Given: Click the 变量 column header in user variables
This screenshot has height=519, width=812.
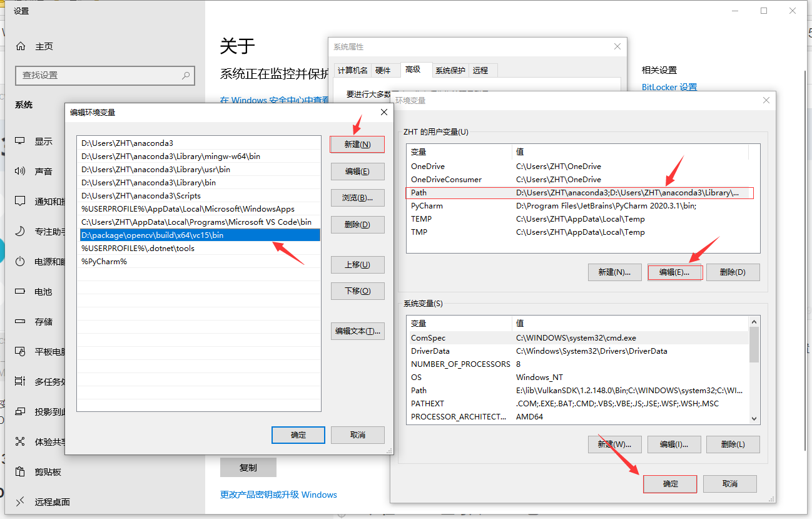Looking at the screenshot, I should point(459,152).
